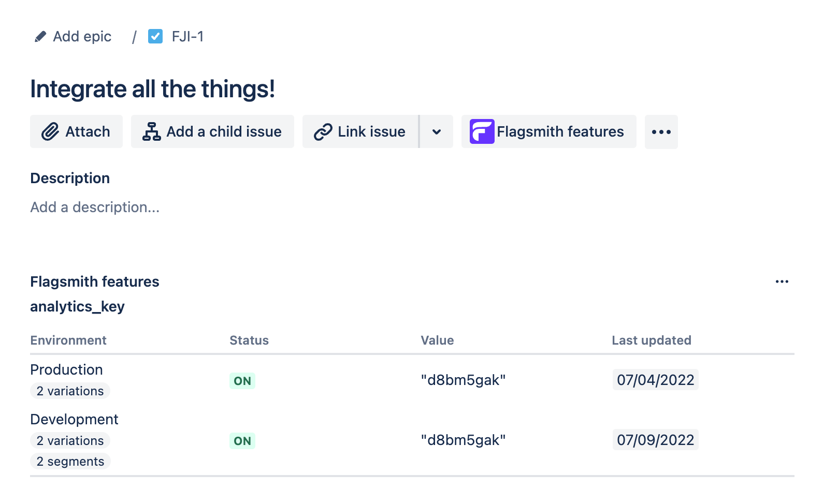Viewport: 838px width, 504px height.
Task: Toggle the Production environment ON status
Action: click(x=242, y=380)
